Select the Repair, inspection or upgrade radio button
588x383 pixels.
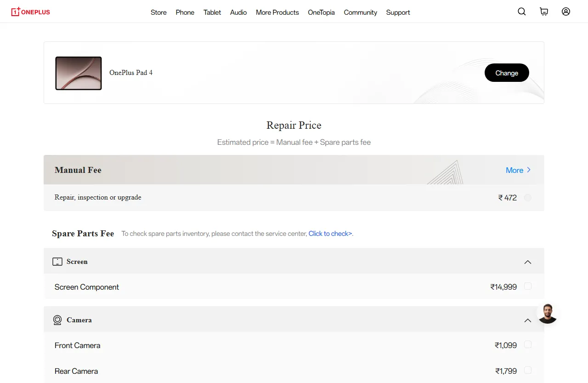(528, 198)
